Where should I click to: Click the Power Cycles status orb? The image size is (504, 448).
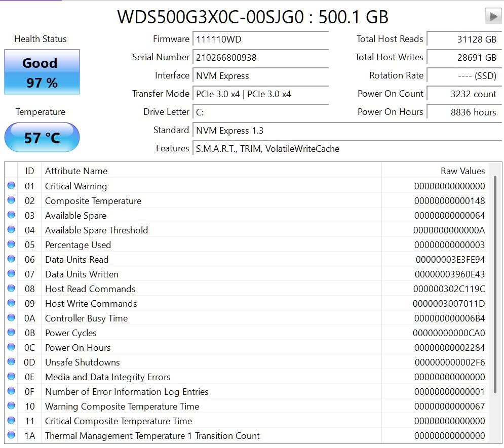(x=11, y=333)
